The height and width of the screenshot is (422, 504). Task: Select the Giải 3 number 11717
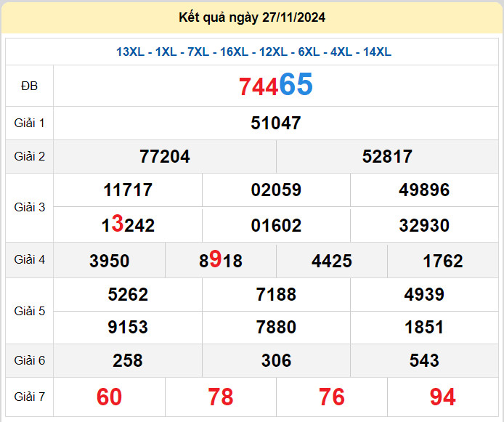coord(128,190)
